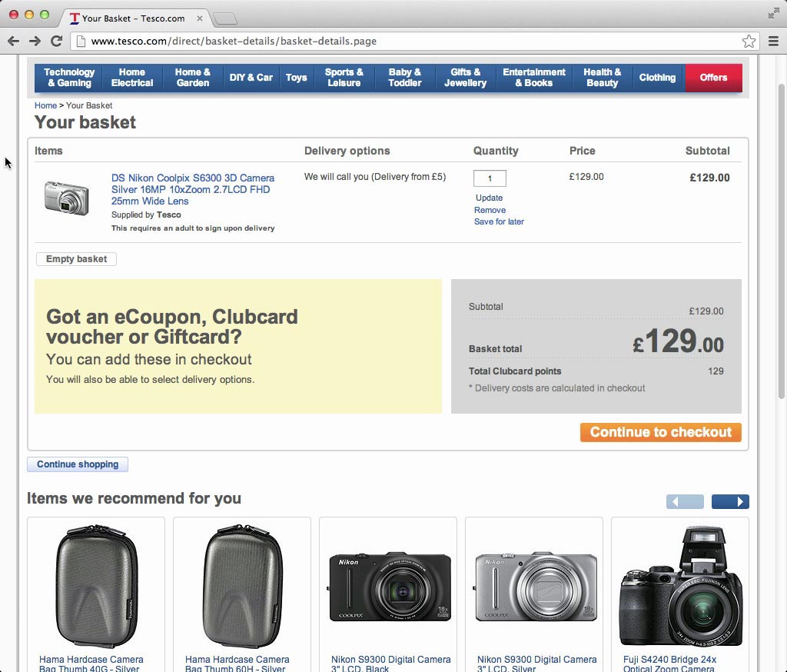Open the Technology & Gaming menu
The height and width of the screenshot is (672, 787).
click(69, 78)
